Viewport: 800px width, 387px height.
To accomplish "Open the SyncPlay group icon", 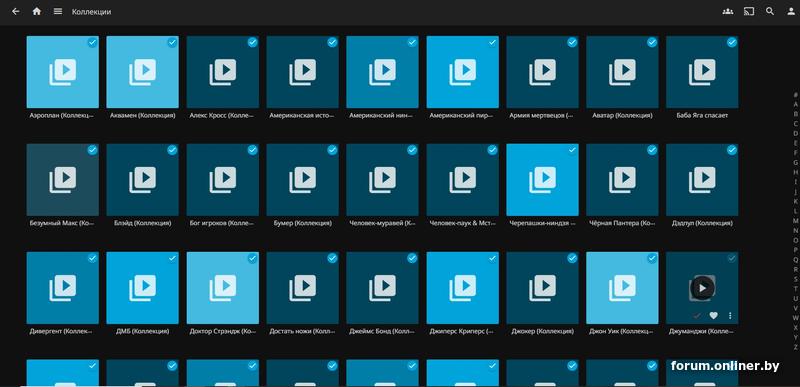I will coord(728,11).
